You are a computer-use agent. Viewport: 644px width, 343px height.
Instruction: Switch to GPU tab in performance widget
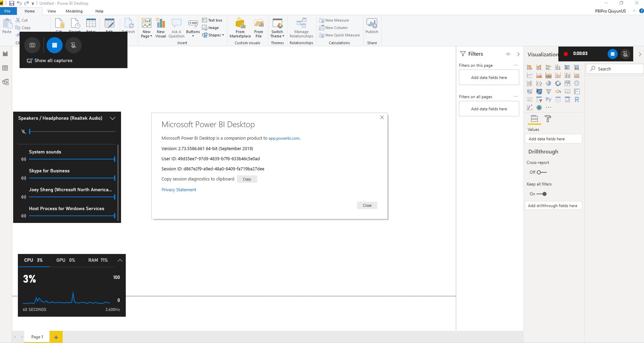tap(65, 260)
